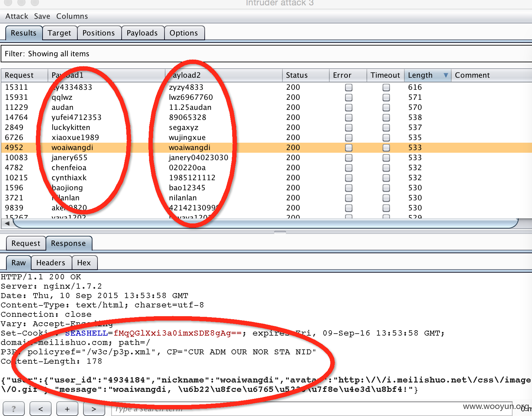Switch to the Positions tab
This screenshot has width=532, height=416.
pyautogui.click(x=98, y=33)
